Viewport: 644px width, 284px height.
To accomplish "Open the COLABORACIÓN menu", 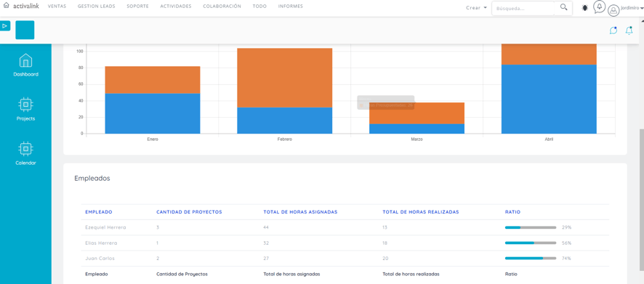I will pos(222,7).
